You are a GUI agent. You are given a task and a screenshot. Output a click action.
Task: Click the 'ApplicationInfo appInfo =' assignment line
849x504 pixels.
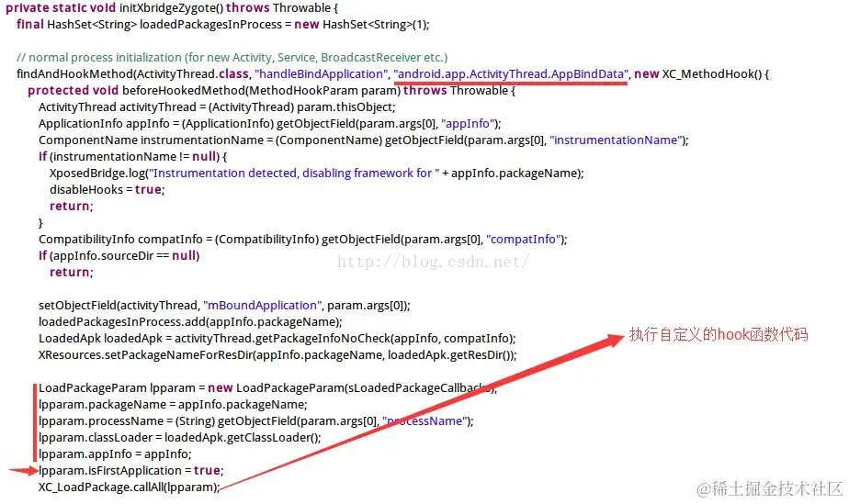pyautogui.click(x=269, y=124)
